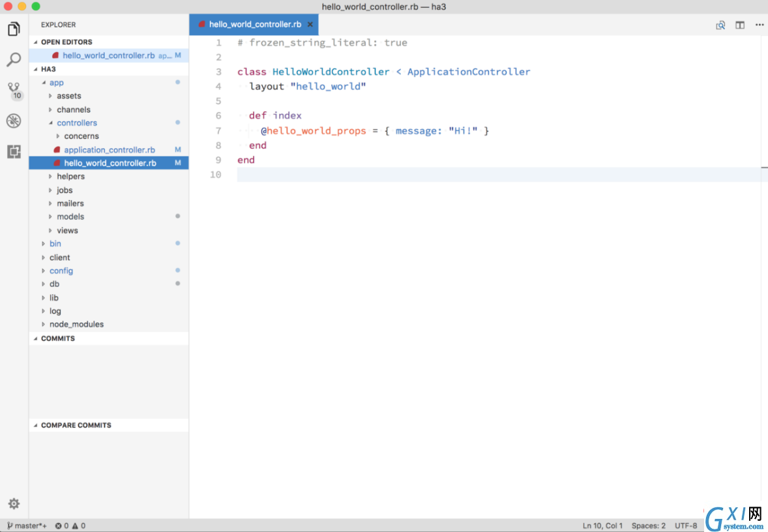
Task: Open application_controller.rb in the file tree
Action: pyautogui.click(x=110, y=150)
